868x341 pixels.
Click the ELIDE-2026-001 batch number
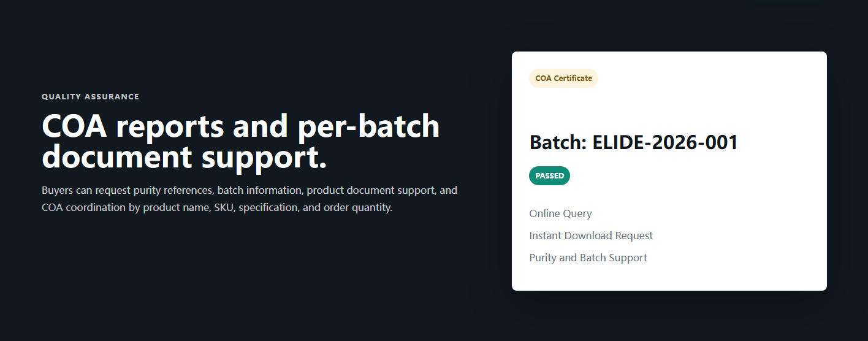(665, 142)
